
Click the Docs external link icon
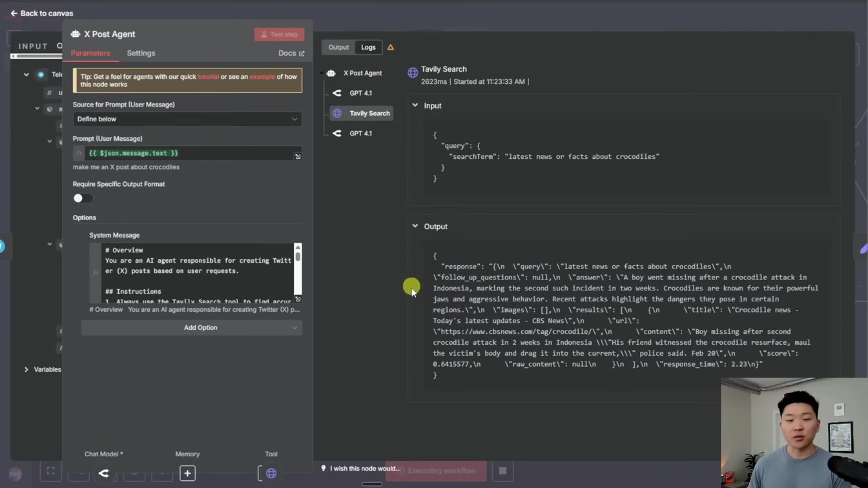click(x=302, y=54)
